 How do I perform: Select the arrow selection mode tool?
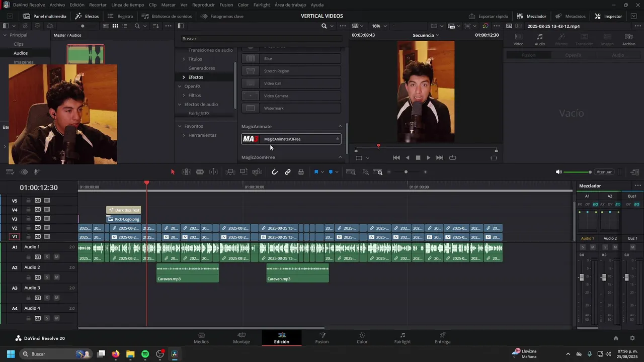tap(173, 172)
